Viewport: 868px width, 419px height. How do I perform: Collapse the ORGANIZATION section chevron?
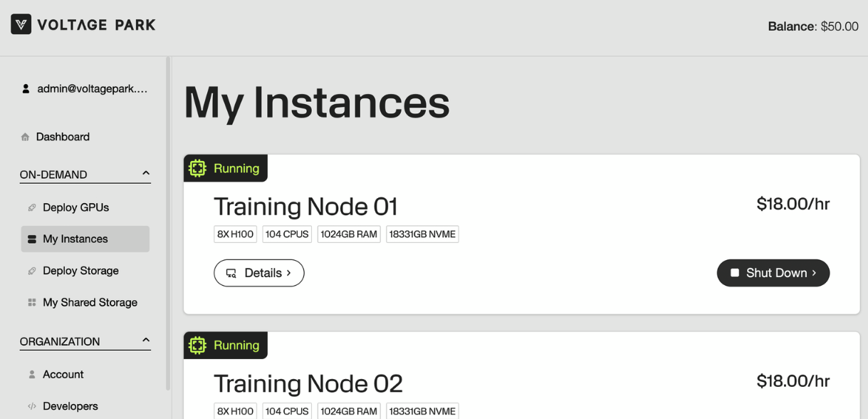(146, 340)
